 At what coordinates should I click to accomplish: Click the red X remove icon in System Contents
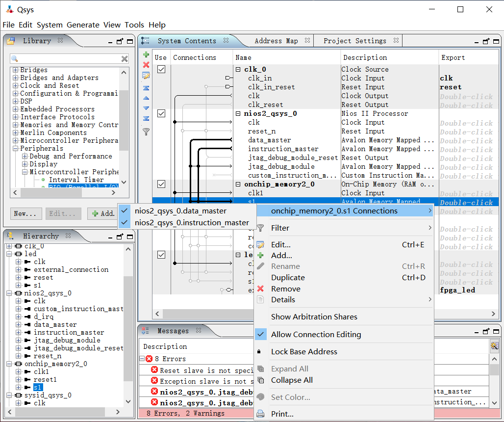click(x=146, y=65)
